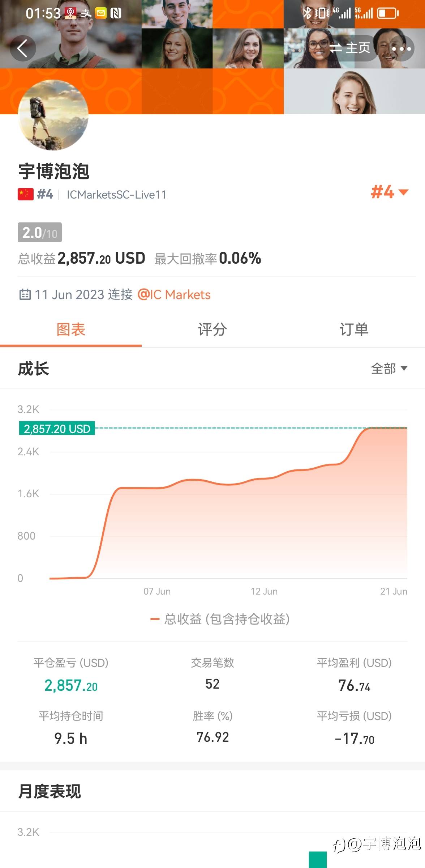Tap the green 2,857.20 USD chart label
Viewport: 425px width, 868px height.
pyautogui.click(x=57, y=429)
